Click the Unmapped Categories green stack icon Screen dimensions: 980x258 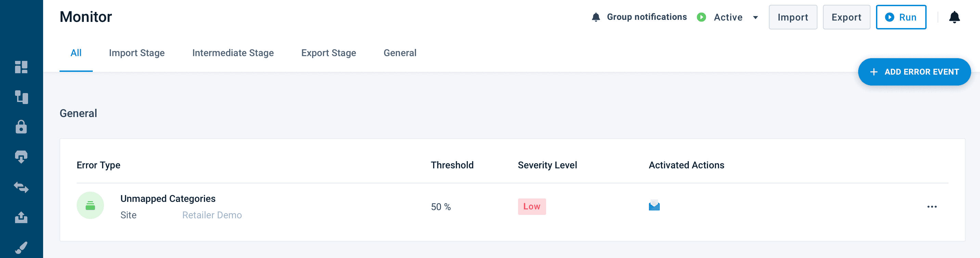90,206
